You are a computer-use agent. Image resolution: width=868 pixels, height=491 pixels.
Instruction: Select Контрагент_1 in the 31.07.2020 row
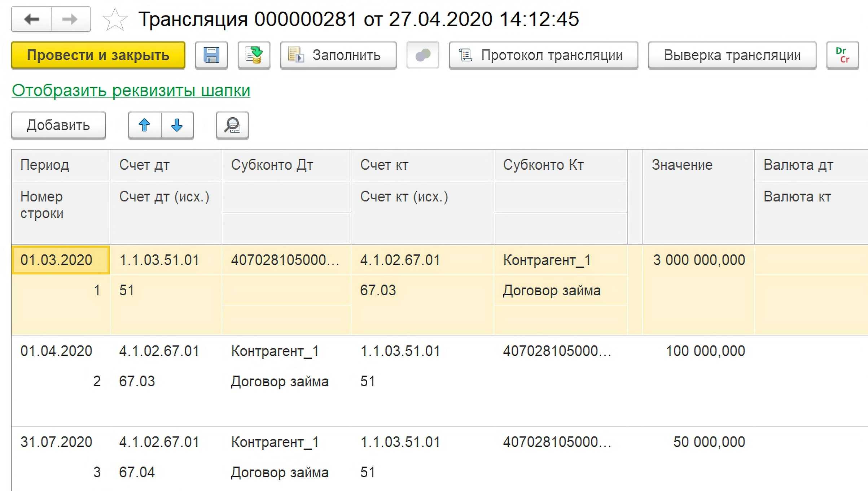(x=286, y=442)
